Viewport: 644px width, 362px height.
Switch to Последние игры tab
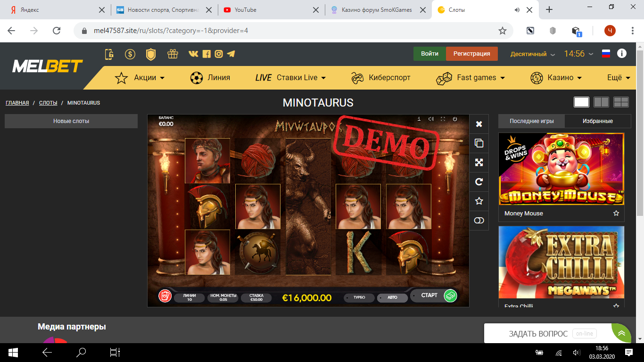coord(531,121)
